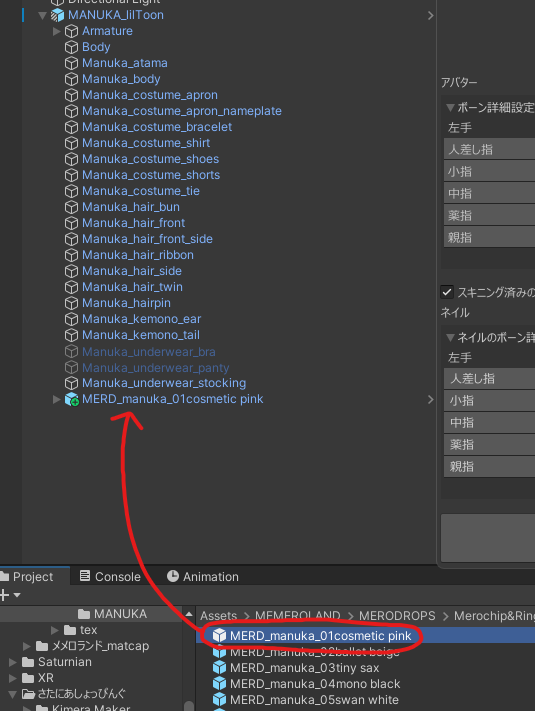
Task: Expand MERD_manuka_01cosmetic pink in the Hierarchy
Action: coord(57,399)
